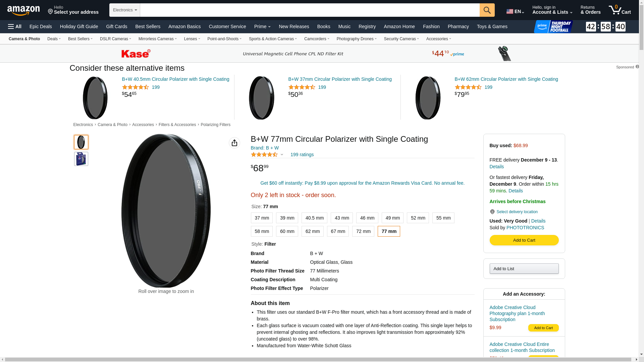The height and width of the screenshot is (362, 644).
Task: Select the 40.5 mm size option
Action: tap(314, 218)
